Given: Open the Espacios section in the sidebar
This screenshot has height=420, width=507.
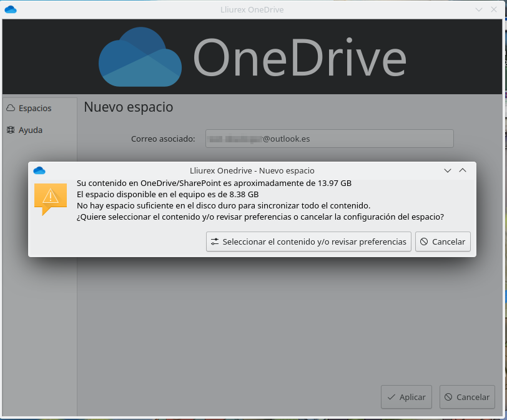Looking at the screenshot, I should pos(35,108).
